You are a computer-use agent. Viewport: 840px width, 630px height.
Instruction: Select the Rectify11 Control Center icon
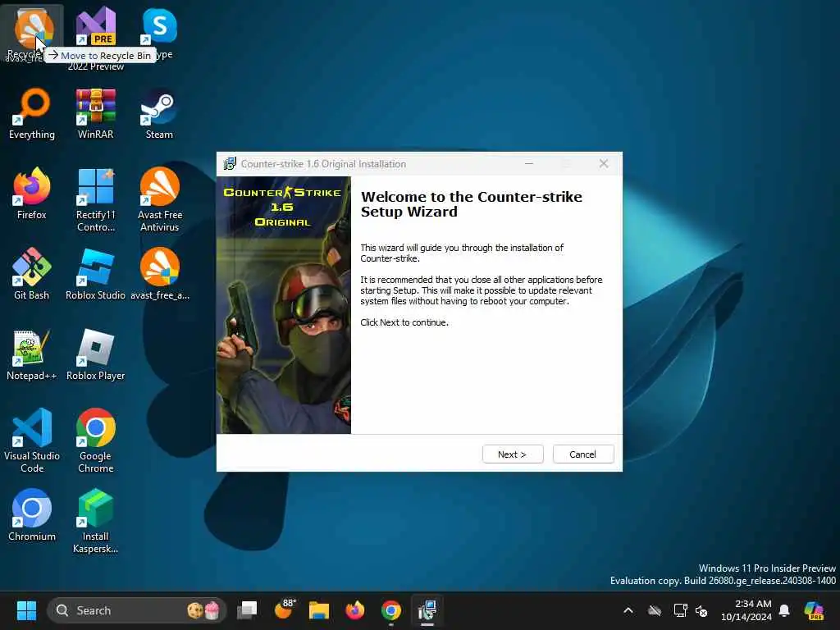95,199
